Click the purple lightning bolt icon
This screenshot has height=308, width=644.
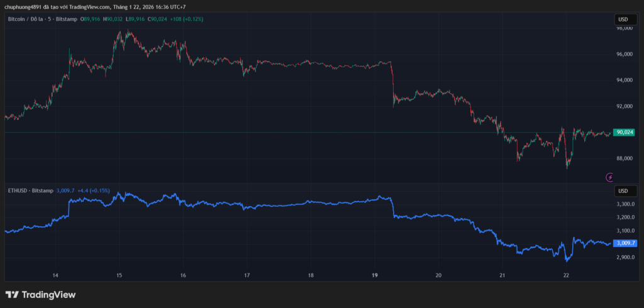pyautogui.click(x=609, y=177)
